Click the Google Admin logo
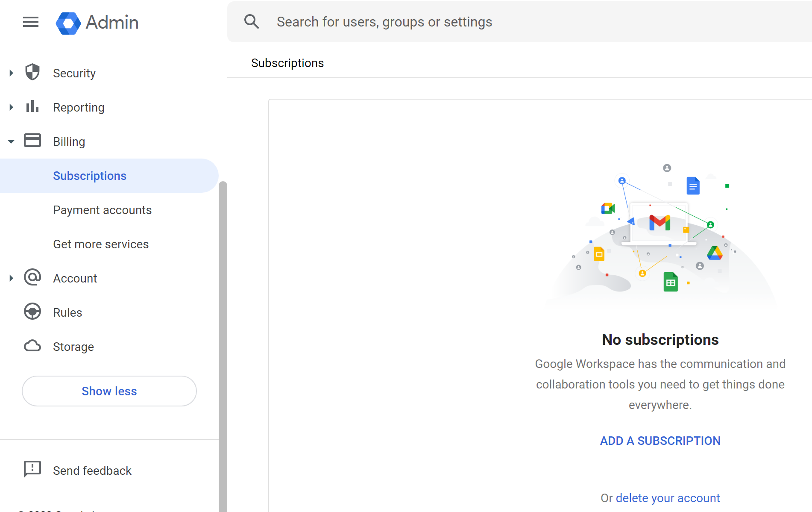This screenshot has height=512, width=812. [x=97, y=23]
